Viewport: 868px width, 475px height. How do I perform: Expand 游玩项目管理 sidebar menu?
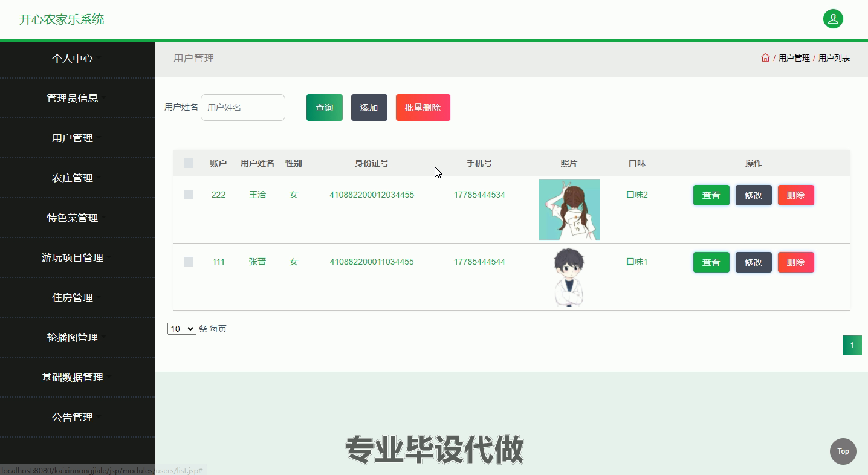pyautogui.click(x=73, y=257)
